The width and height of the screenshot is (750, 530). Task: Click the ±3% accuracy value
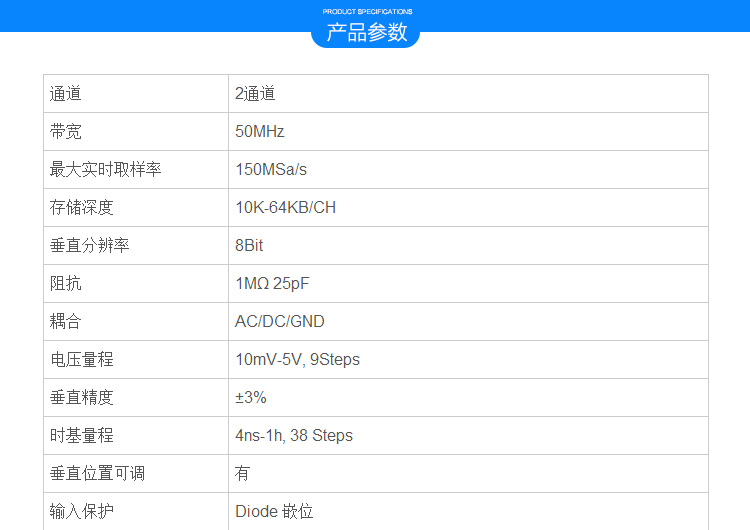(250, 398)
